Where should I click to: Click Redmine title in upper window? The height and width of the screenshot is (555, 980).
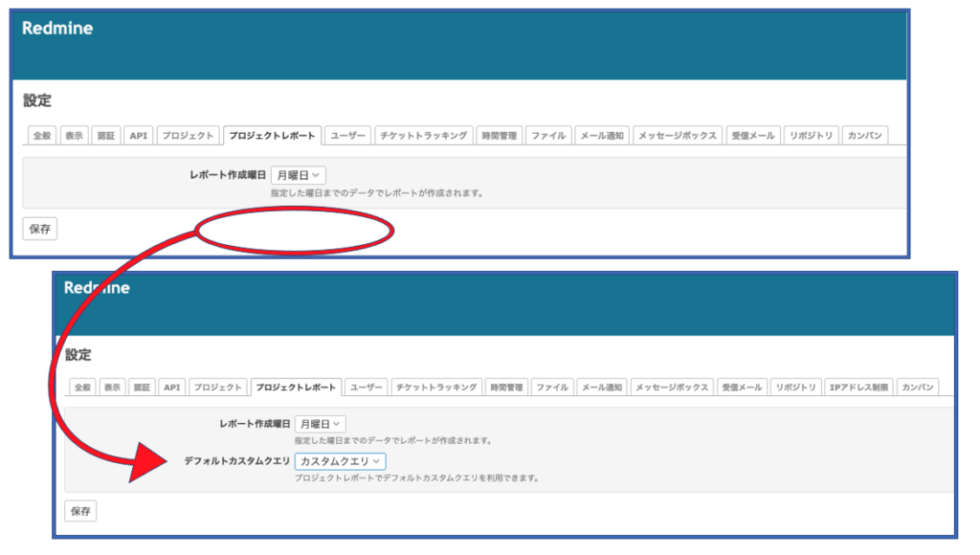57,28
